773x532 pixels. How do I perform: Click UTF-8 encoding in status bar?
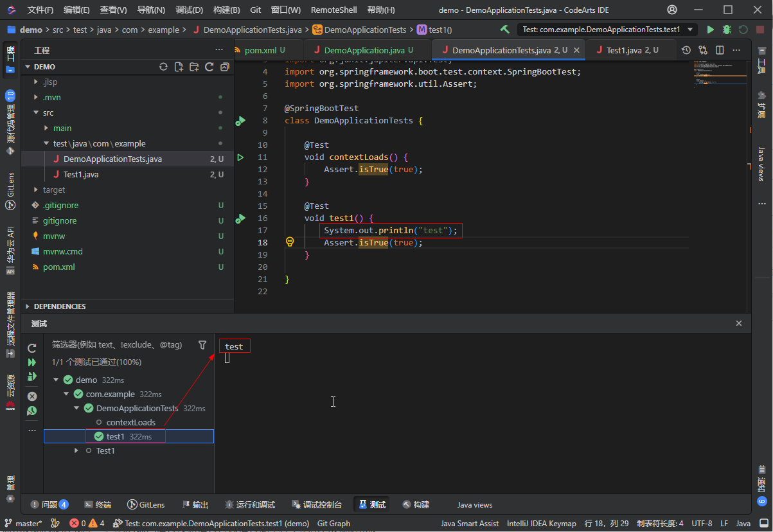click(701, 524)
